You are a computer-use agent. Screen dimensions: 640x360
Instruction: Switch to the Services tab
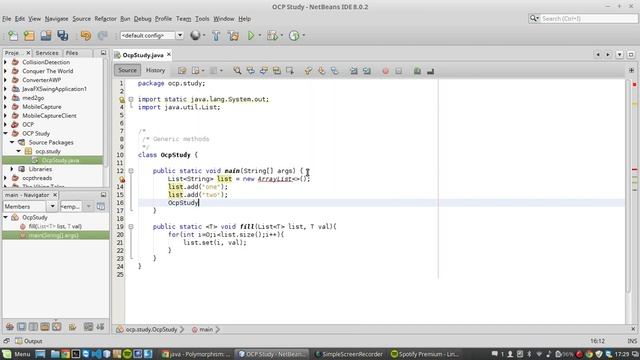click(x=47, y=53)
